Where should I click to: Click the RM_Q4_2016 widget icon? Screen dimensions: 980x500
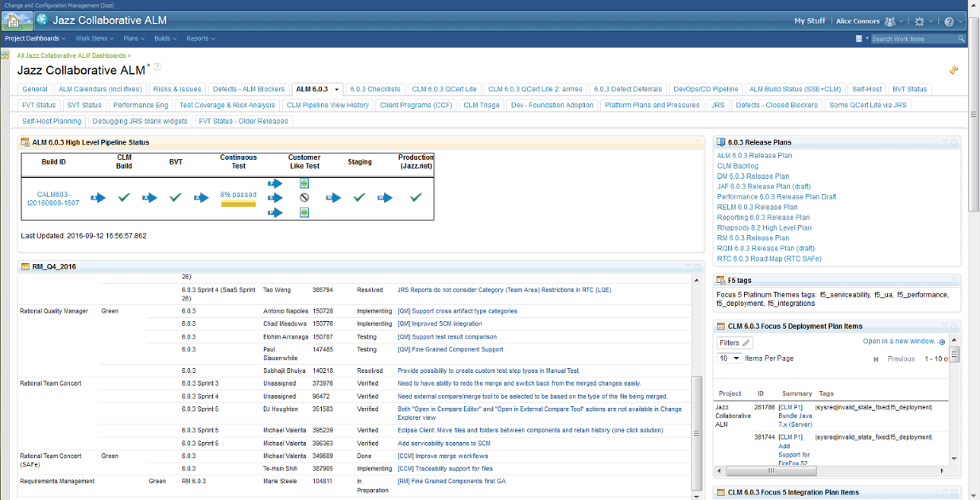pyautogui.click(x=25, y=267)
